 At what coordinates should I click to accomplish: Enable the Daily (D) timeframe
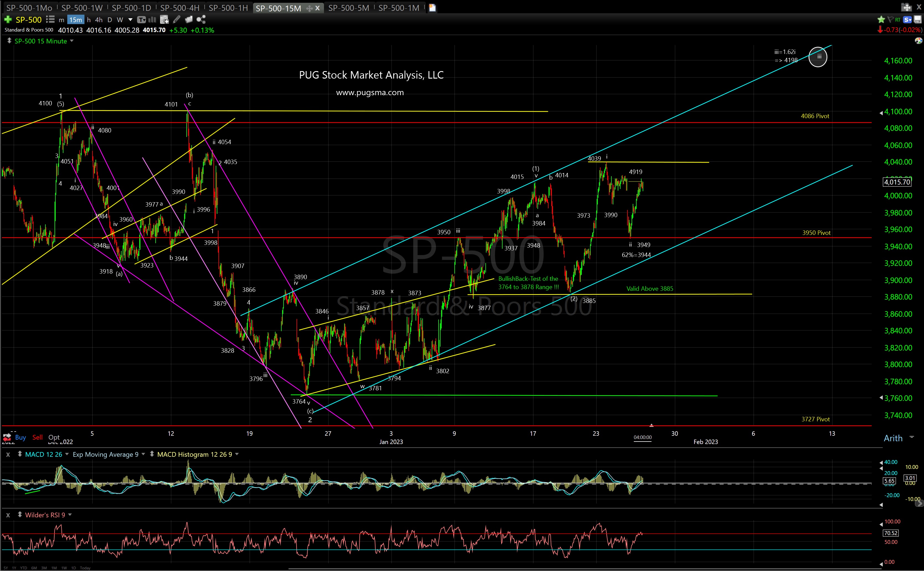110,20
